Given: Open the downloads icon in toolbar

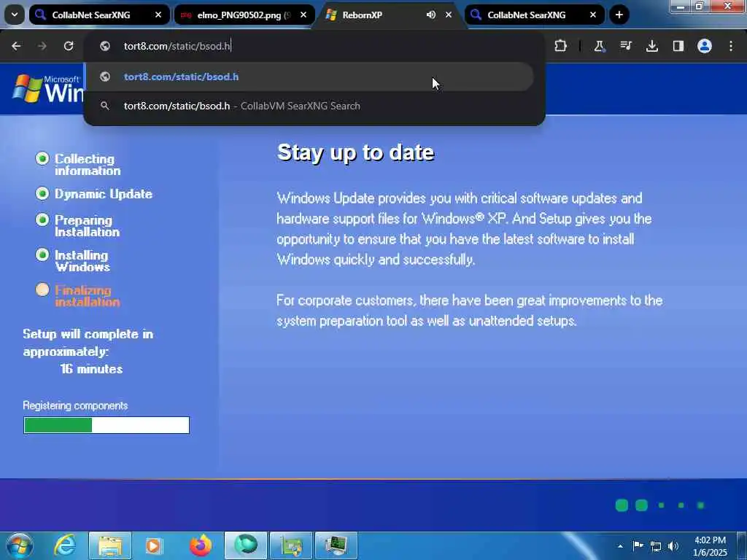Looking at the screenshot, I should pyautogui.click(x=651, y=46).
